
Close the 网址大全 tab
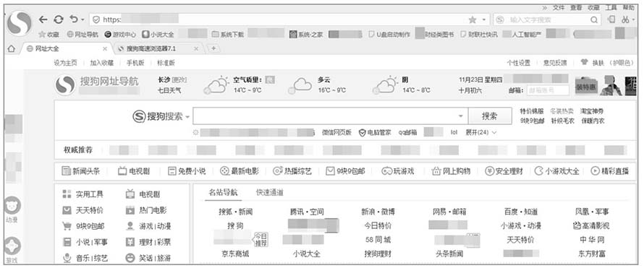pyautogui.click(x=105, y=49)
